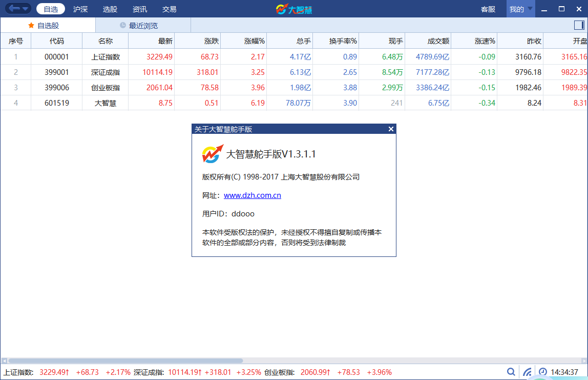Select the 深证成指 row name
Image resolution: width=588 pixels, height=380 pixels.
(106, 72)
